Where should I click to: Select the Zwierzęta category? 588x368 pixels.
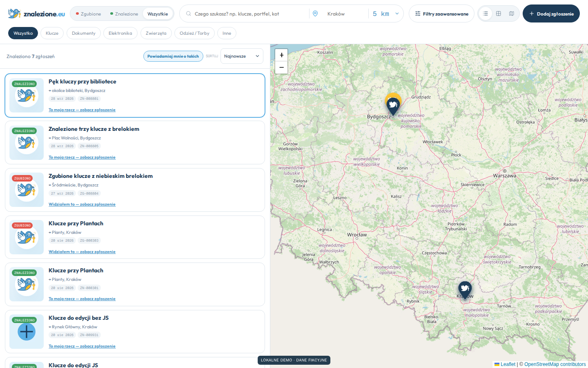tap(156, 33)
